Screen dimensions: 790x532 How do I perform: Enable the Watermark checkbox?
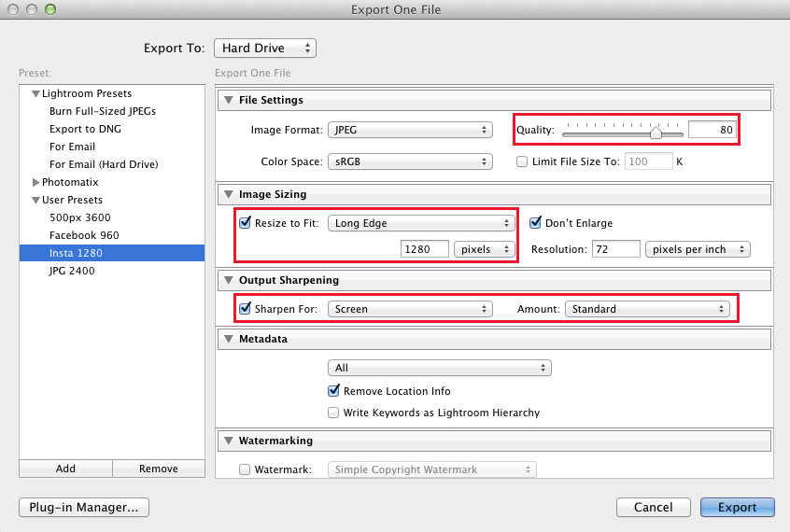click(x=245, y=469)
